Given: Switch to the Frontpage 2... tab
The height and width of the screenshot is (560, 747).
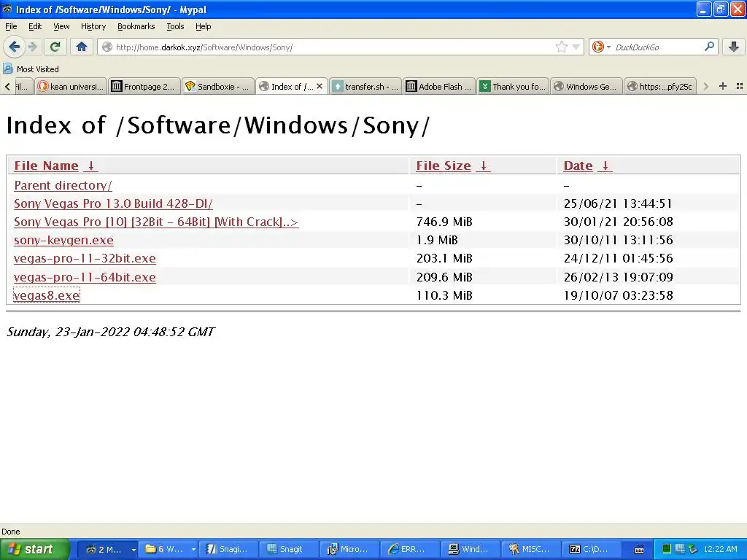Looking at the screenshot, I should [144, 86].
